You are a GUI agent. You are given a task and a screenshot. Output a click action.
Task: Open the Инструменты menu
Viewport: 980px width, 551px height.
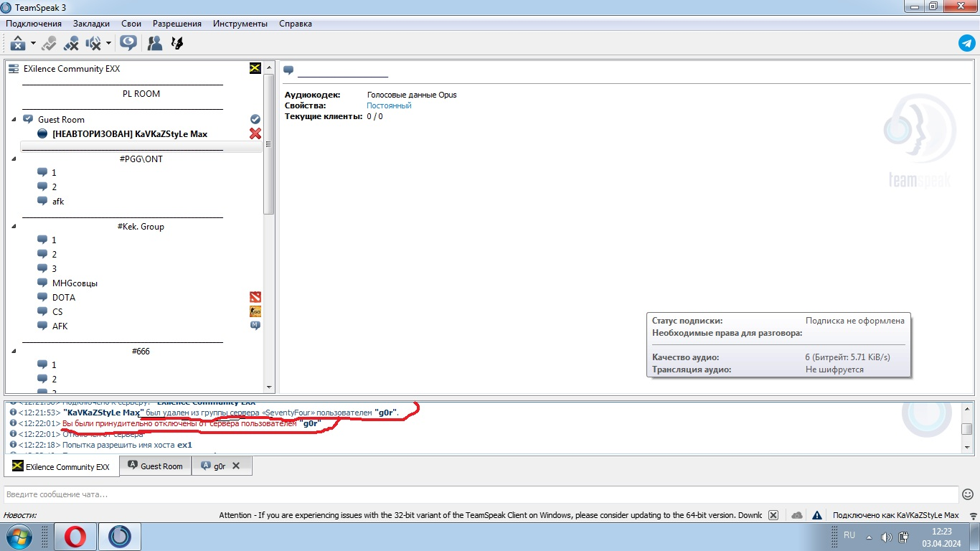pos(240,24)
